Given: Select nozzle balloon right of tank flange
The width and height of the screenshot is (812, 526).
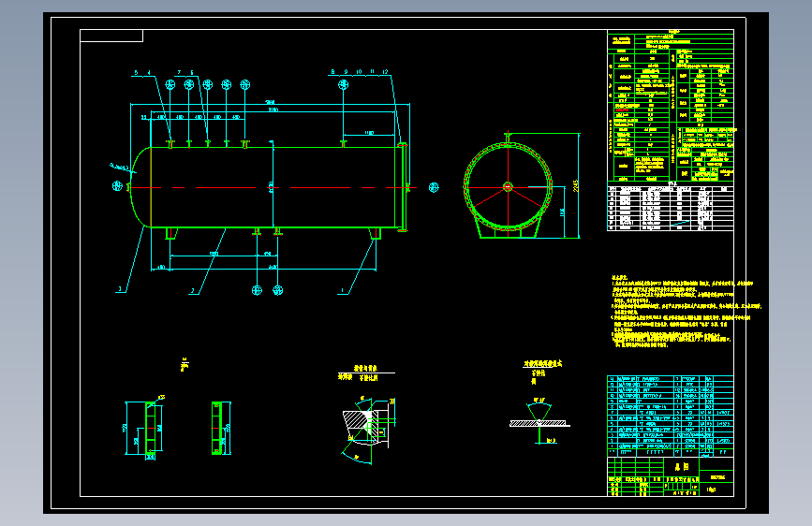Looking at the screenshot, I should point(434,187).
